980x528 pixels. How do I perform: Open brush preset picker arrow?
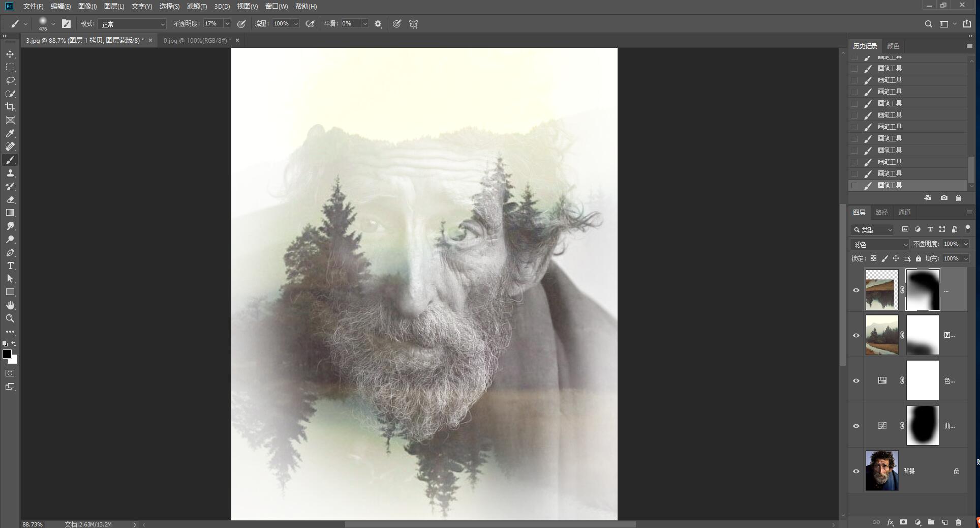(53, 24)
